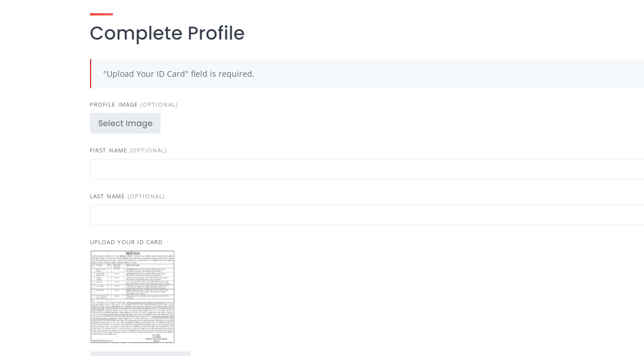Click the FIRST NAME field label
The width and height of the screenshot is (644, 356).
pos(108,151)
